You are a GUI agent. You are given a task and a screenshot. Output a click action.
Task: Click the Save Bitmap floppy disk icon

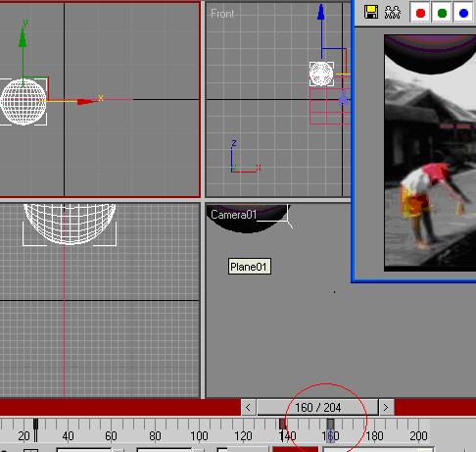point(371,13)
